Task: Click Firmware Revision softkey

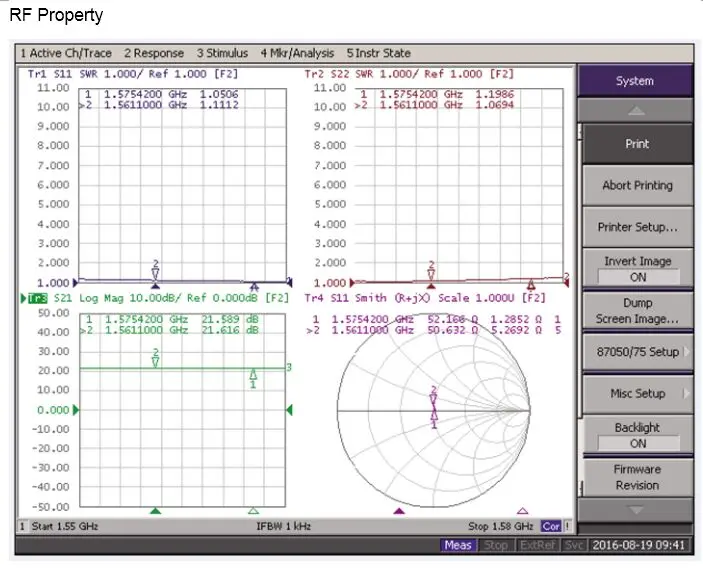Action: tap(637, 477)
